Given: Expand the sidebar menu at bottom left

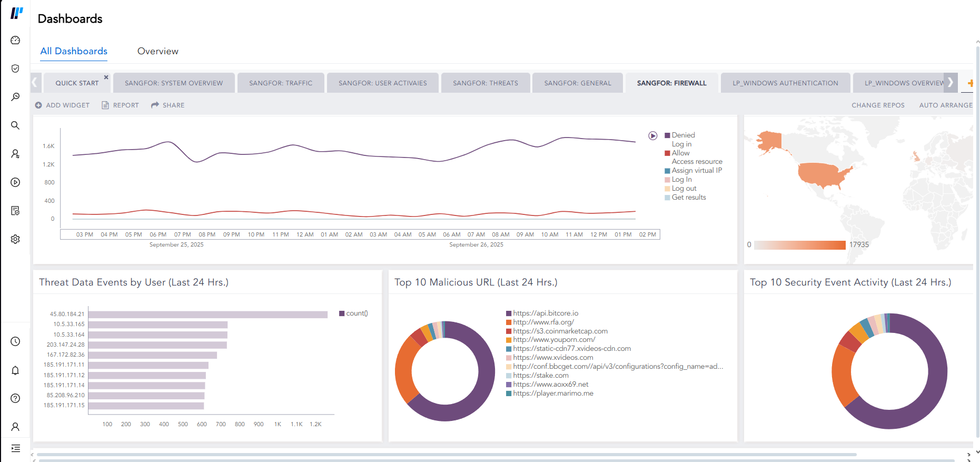Looking at the screenshot, I should 15,448.
